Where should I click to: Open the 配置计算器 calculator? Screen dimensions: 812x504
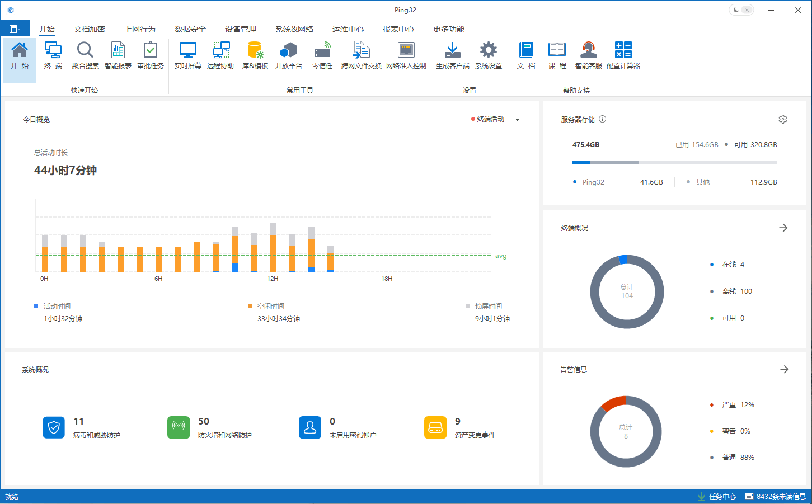[x=623, y=55]
